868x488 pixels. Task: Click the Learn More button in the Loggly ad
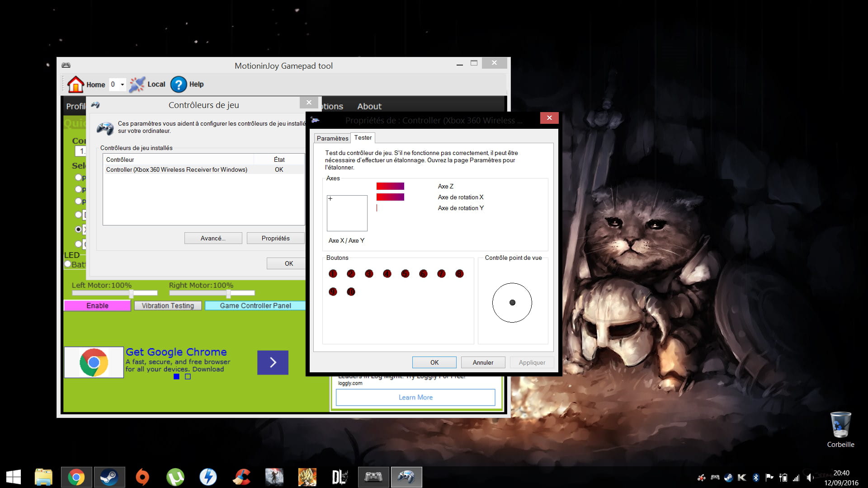click(415, 397)
